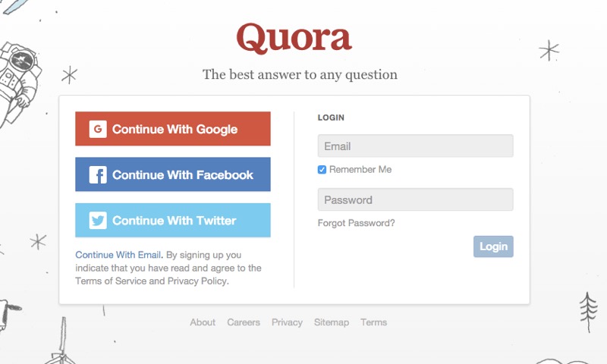Click the pine tree doodle
The width and height of the screenshot is (607, 364).
coord(588,312)
